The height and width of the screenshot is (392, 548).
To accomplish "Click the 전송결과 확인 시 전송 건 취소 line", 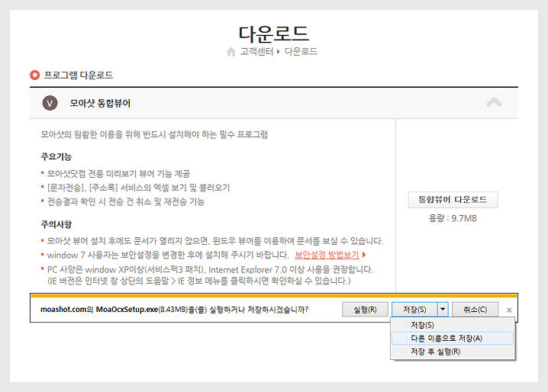I will point(126,201).
